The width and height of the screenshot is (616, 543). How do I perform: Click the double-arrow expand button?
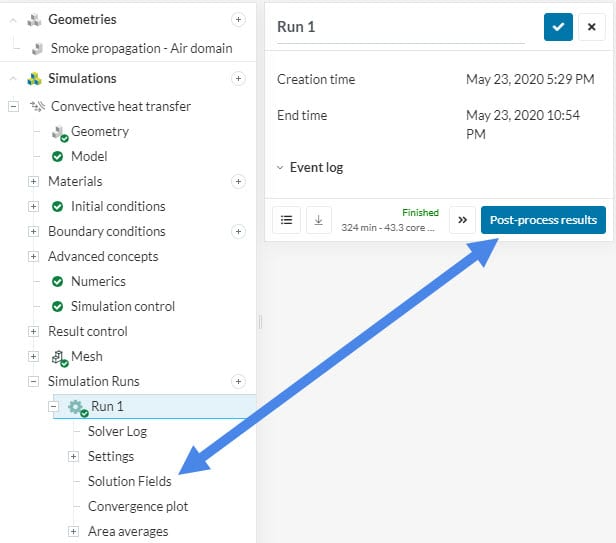[x=462, y=220]
